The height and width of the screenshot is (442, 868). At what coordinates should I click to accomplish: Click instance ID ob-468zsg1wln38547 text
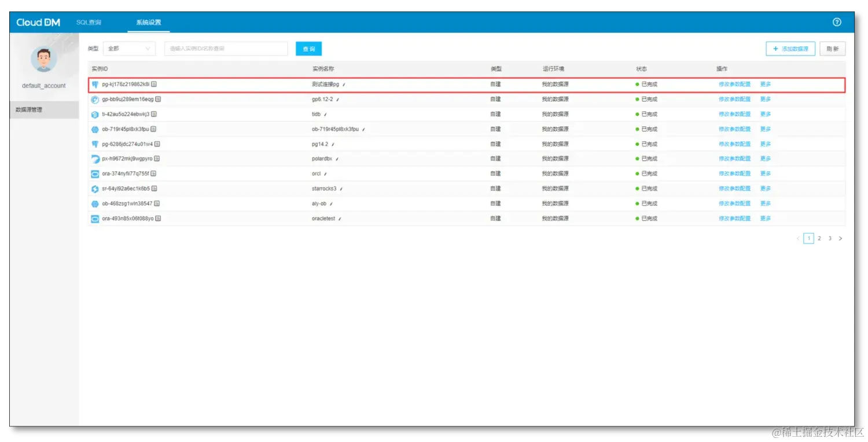click(x=127, y=204)
